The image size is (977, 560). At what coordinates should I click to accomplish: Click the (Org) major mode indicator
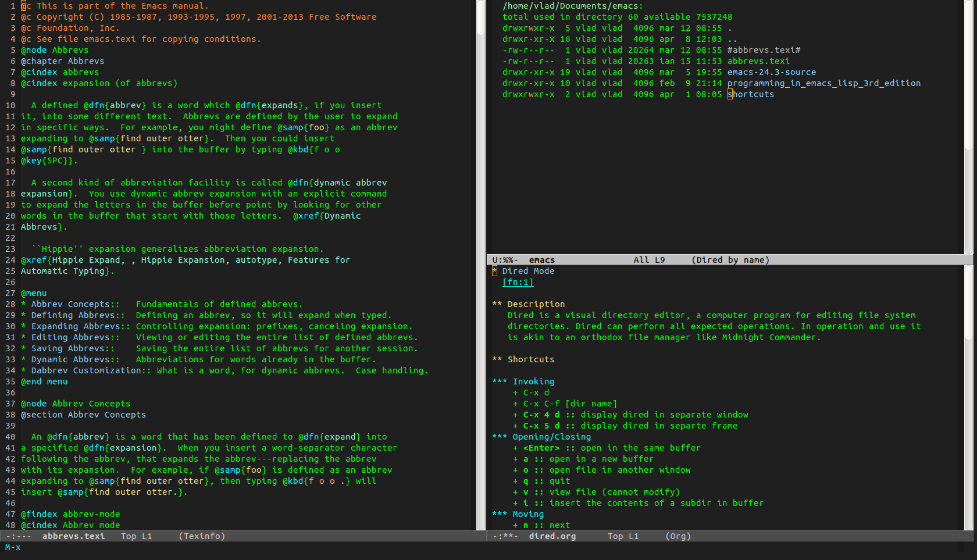(678, 536)
